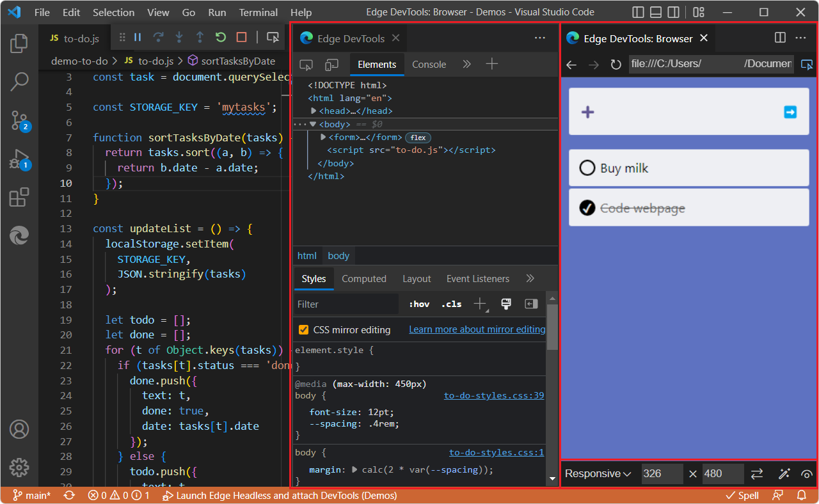Open Source Control view with badge 2

pos(19,120)
